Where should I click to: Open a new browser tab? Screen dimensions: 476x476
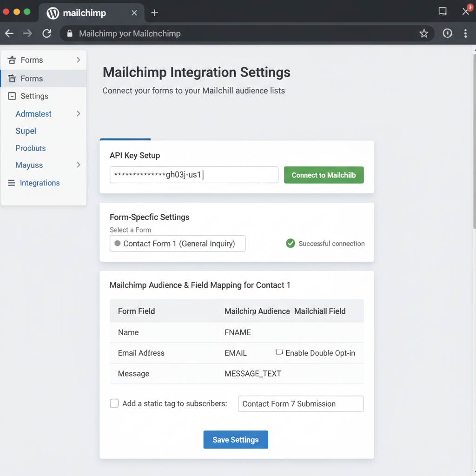click(154, 13)
